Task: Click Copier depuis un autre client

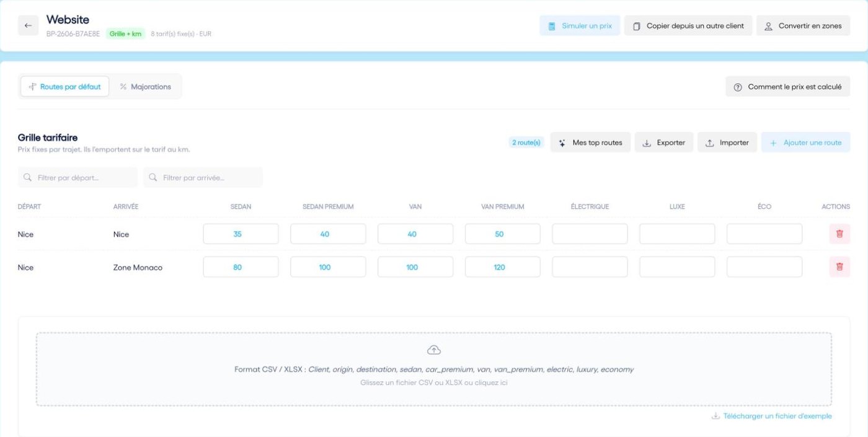Action: [x=688, y=25]
